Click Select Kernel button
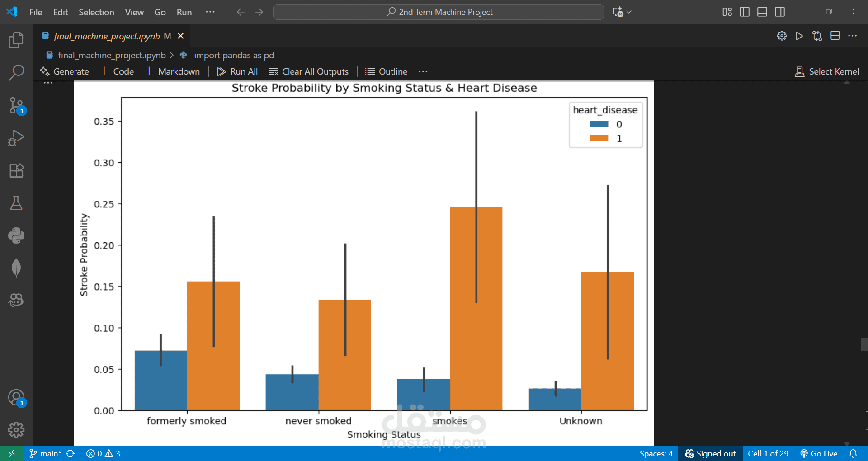 [x=827, y=71]
